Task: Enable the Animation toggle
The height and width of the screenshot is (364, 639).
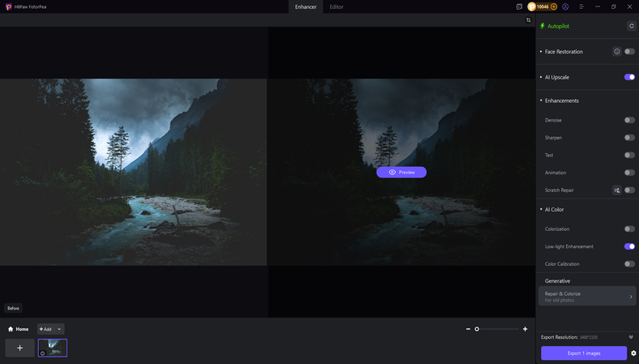Action: (x=629, y=173)
